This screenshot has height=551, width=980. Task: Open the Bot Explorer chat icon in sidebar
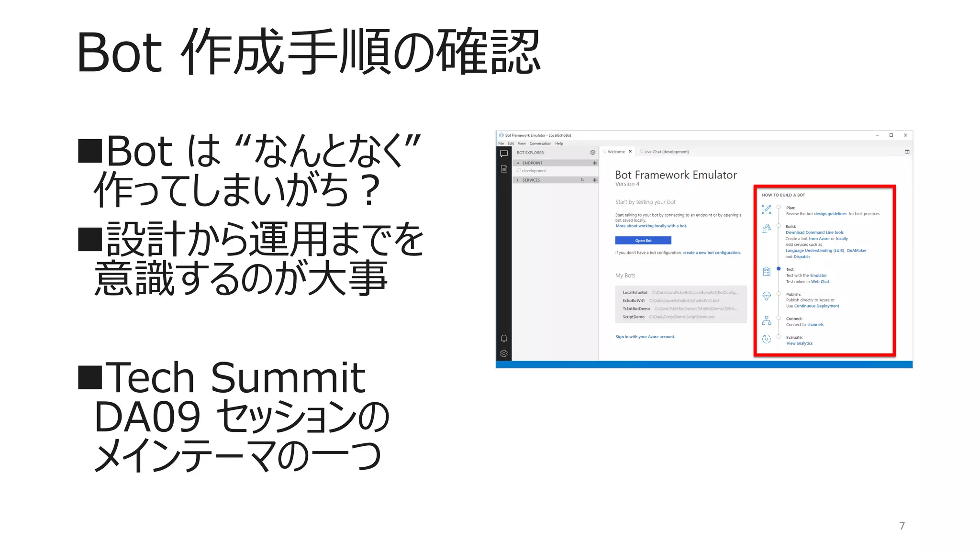coord(503,154)
